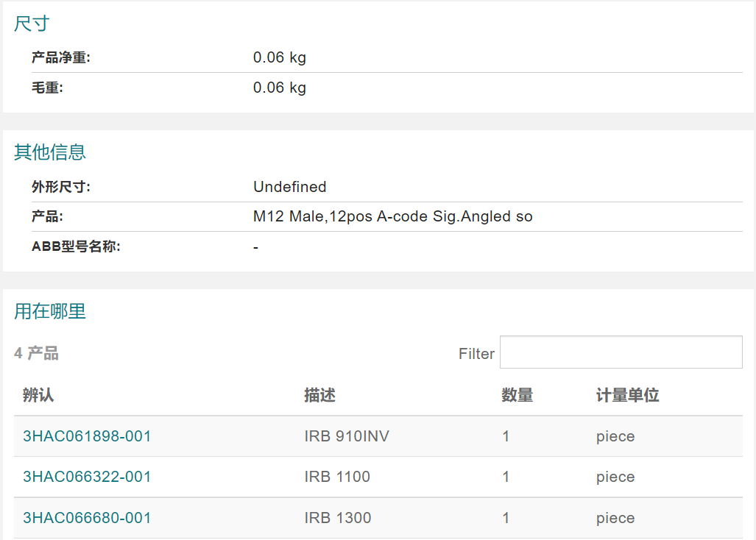Image resolution: width=756 pixels, height=540 pixels.
Task: Sort by the 数量 column header
Action: click(x=517, y=395)
